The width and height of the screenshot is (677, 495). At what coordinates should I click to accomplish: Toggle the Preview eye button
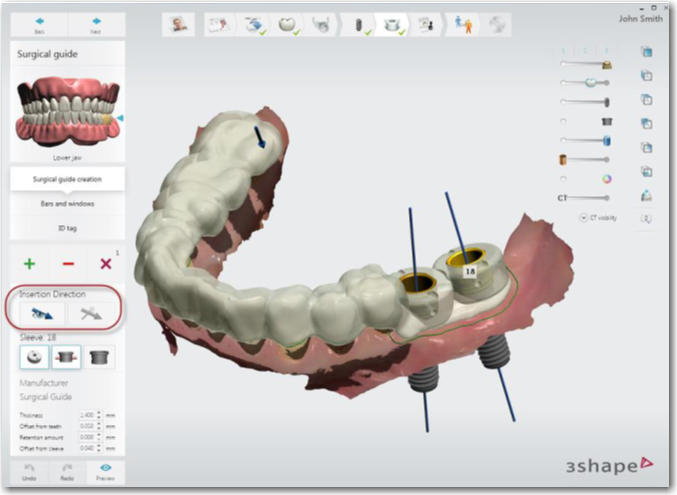[x=105, y=472]
